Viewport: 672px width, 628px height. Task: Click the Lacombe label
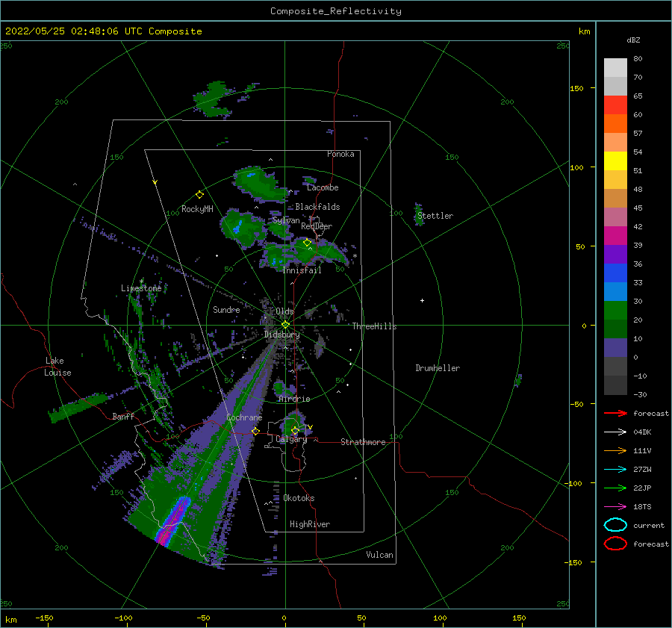coord(323,187)
